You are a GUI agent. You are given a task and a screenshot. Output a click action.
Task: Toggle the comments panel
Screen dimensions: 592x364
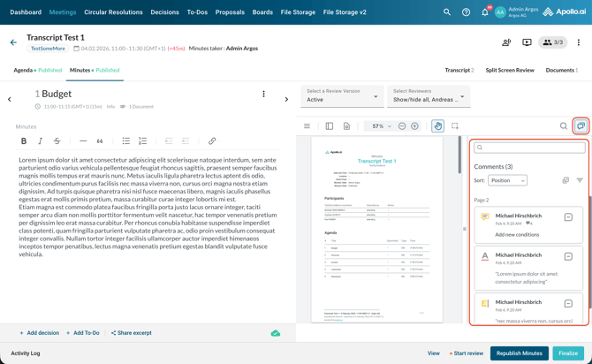(581, 126)
